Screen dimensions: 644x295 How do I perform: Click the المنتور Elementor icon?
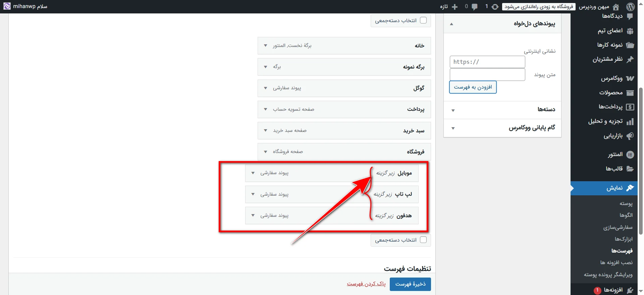[630, 154]
